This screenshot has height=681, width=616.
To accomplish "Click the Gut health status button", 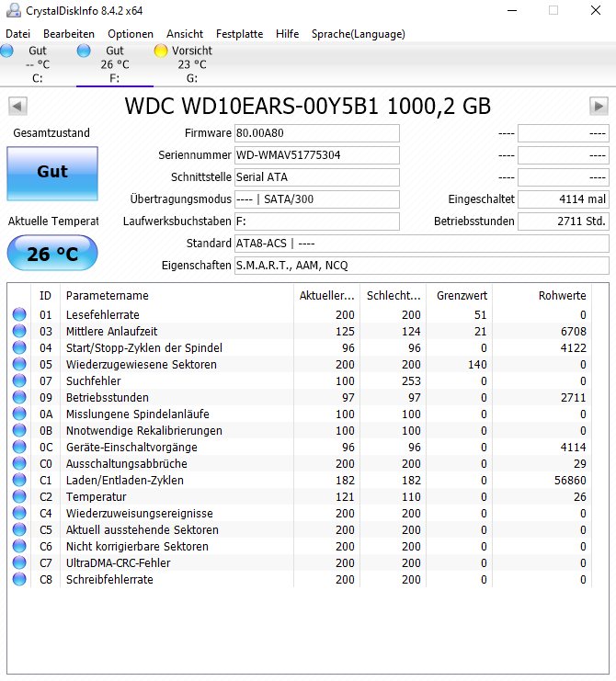I will [52, 174].
